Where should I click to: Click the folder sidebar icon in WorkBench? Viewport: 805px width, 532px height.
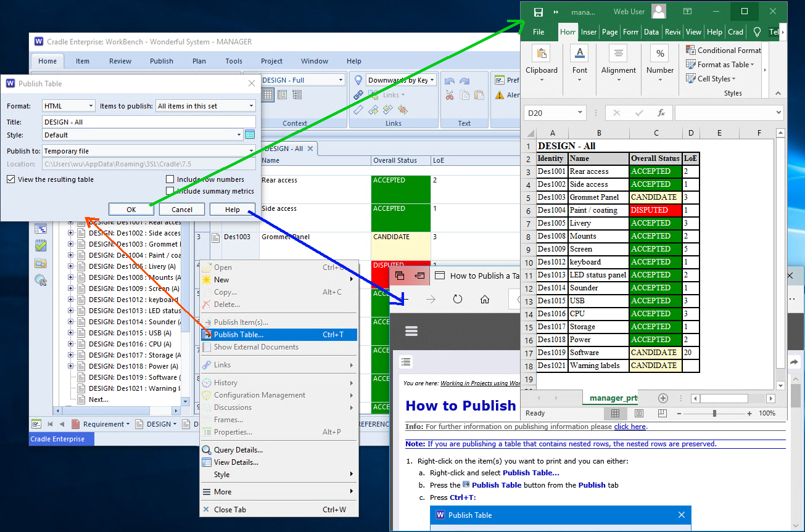[41, 263]
